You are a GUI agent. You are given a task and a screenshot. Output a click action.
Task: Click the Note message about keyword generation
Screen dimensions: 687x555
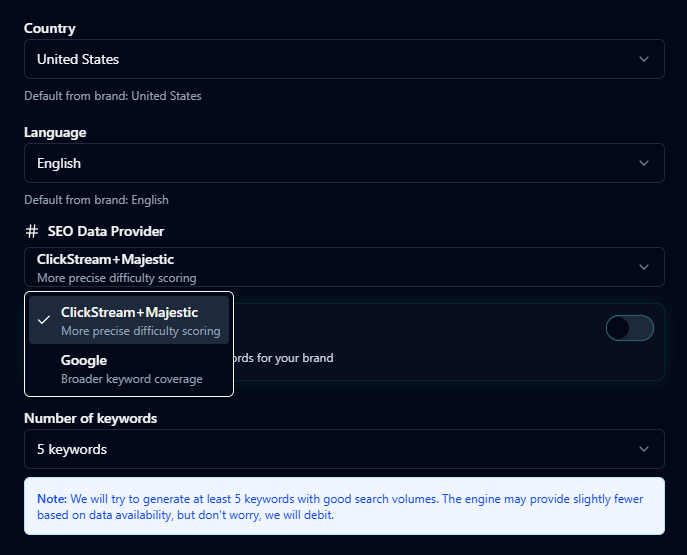344,506
